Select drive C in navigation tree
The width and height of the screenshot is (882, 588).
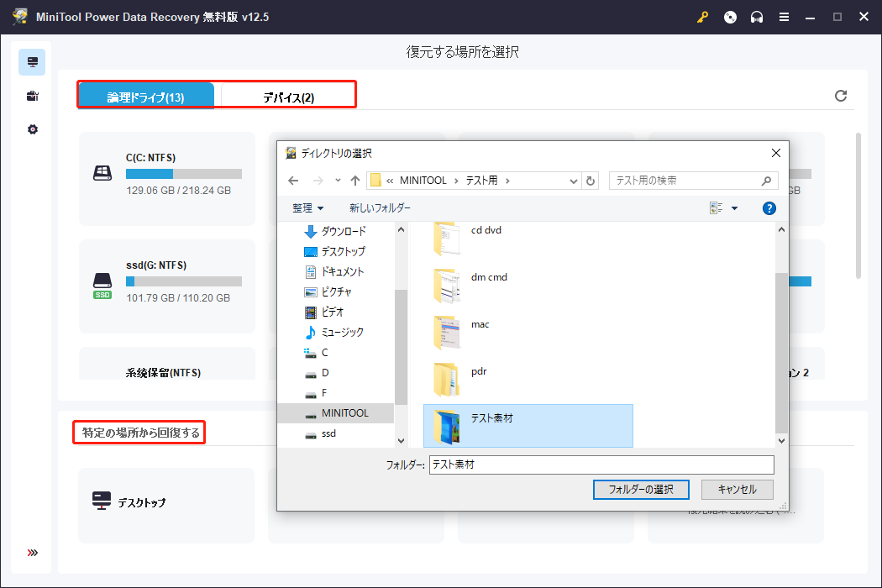(x=316, y=353)
